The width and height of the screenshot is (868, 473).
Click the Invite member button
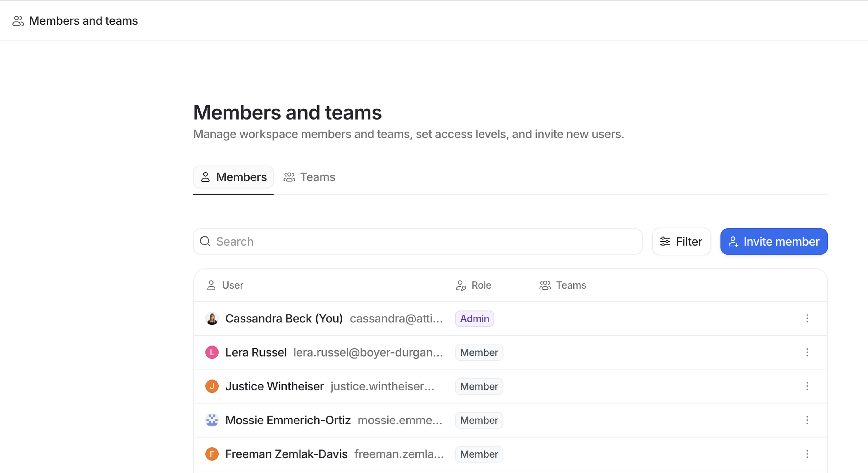point(774,241)
